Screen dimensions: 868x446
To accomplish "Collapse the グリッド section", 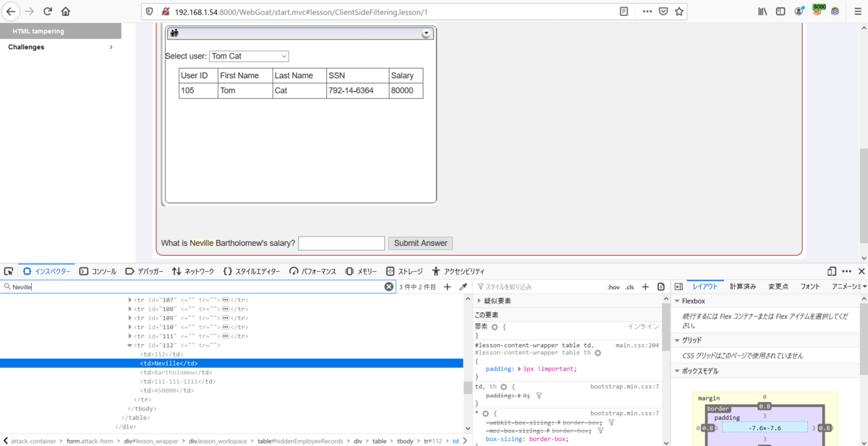I will [677, 340].
